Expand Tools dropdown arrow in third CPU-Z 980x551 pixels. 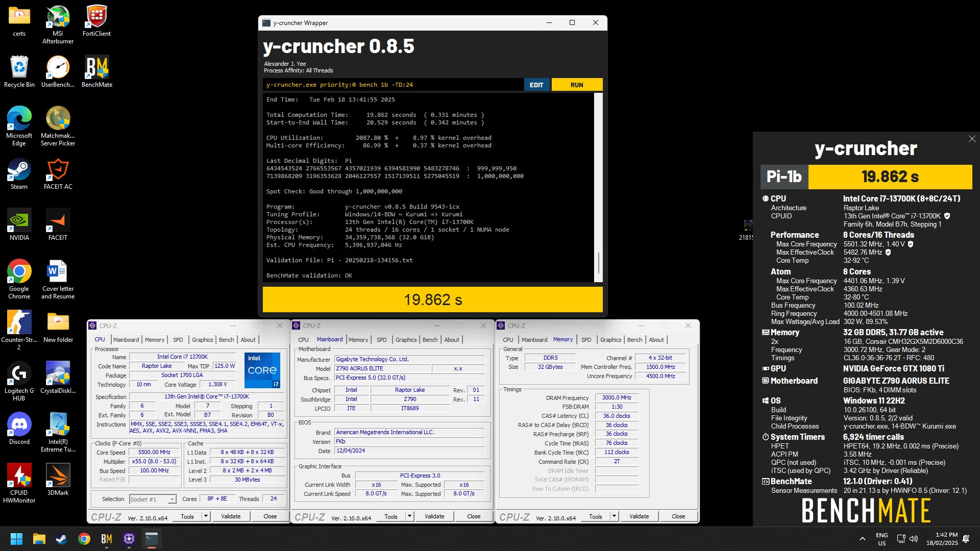click(614, 516)
